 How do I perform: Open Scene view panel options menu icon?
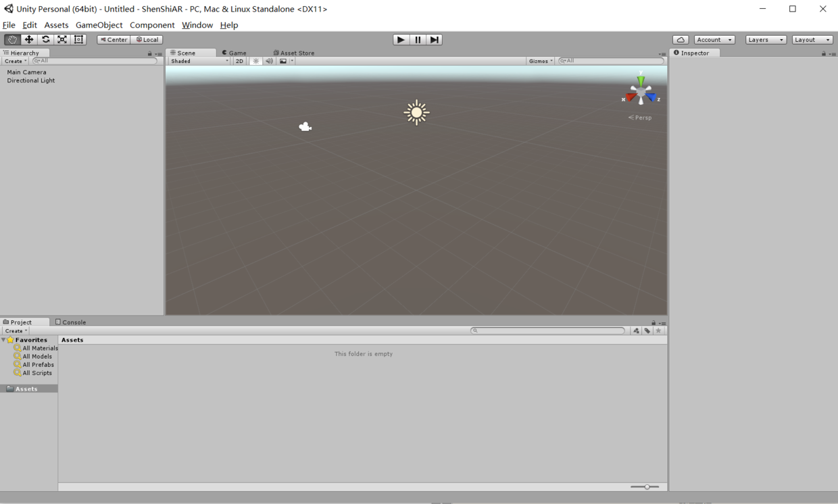(662, 54)
